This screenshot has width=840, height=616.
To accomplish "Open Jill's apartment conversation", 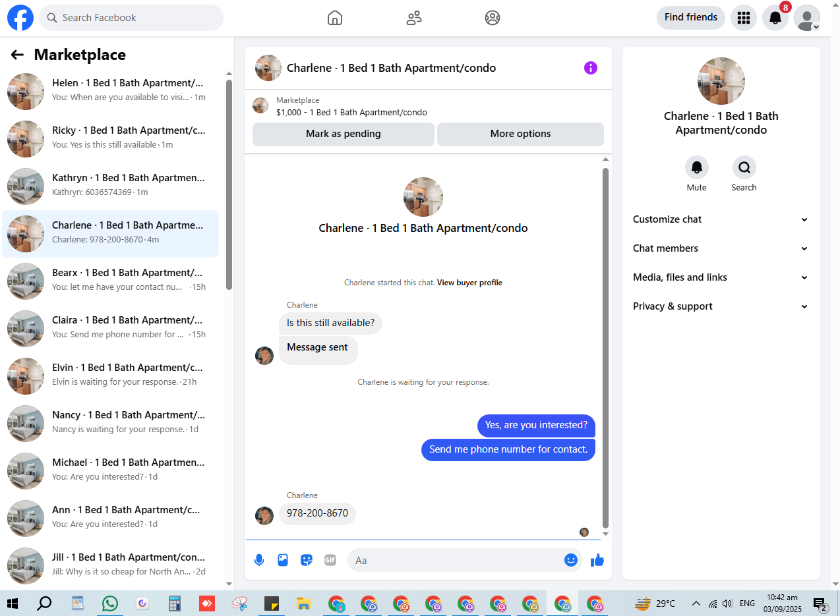I will (x=111, y=566).
